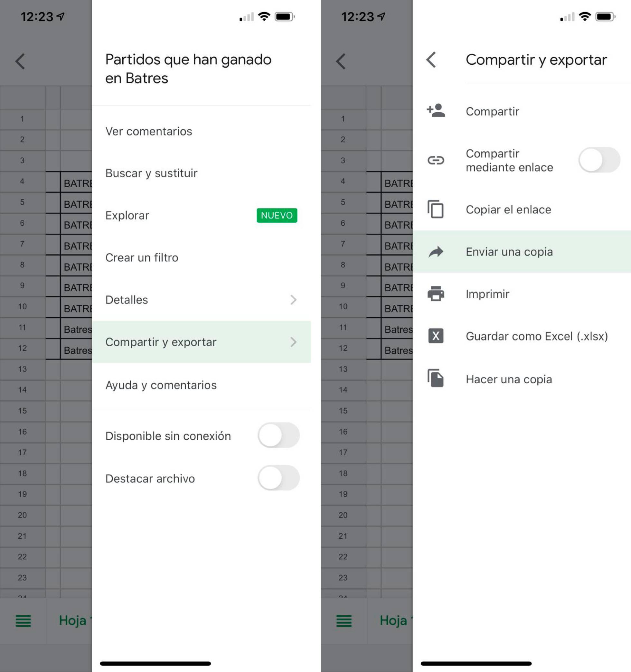Select Ver comentarios menu entry
Viewport: 631px width, 672px height.
click(x=148, y=131)
